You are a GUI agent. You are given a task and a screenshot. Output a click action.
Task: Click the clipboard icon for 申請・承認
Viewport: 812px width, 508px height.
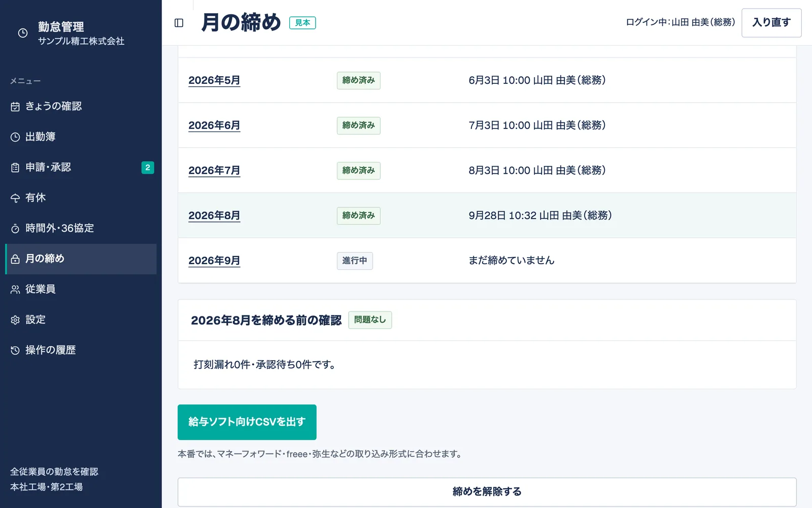pos(15,168)
